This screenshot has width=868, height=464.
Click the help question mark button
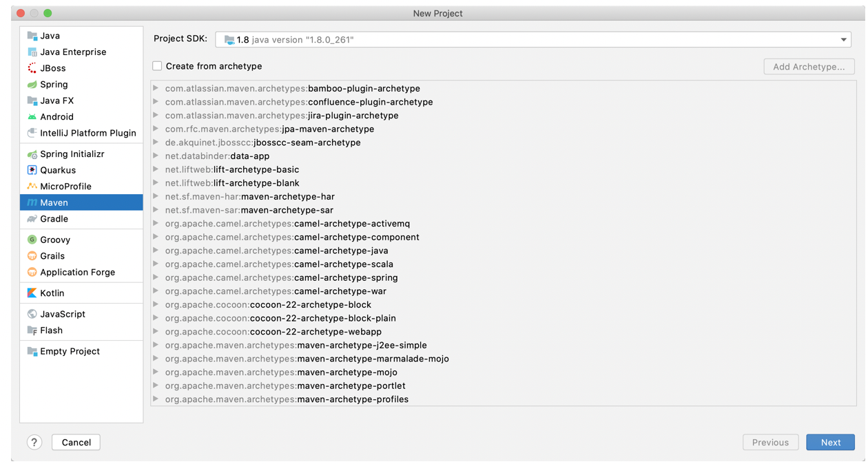click(x=34, y=442)
